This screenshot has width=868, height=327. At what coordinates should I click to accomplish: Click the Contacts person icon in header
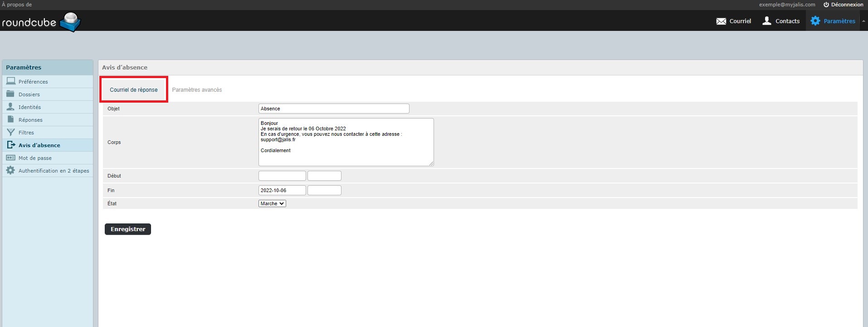pyautogui.click(x=767, y=21)
